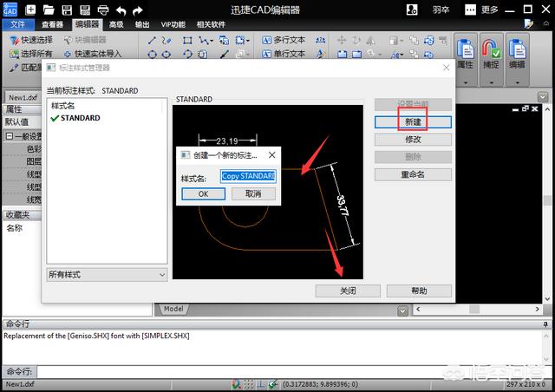The height and width of the screenshot is (392, 555).
Task: Toggle the grid icon in status bar
Action: tap(249, 384)
